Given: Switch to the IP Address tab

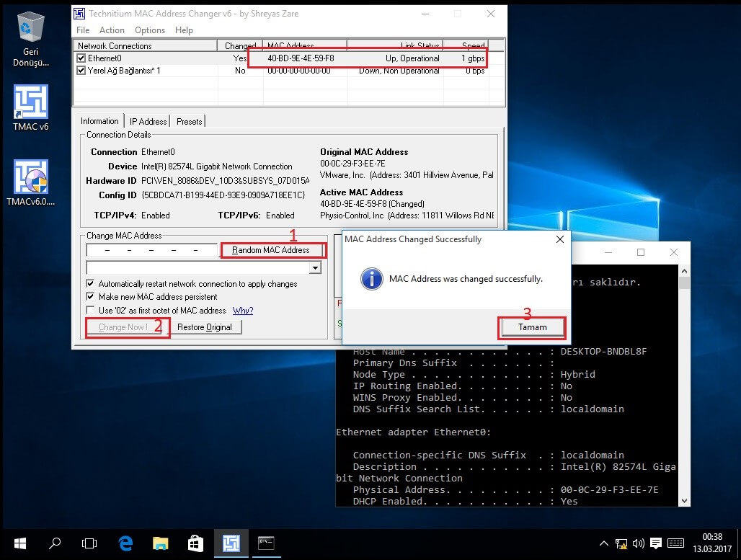Looking at the screenshot, I should (148, 121).
